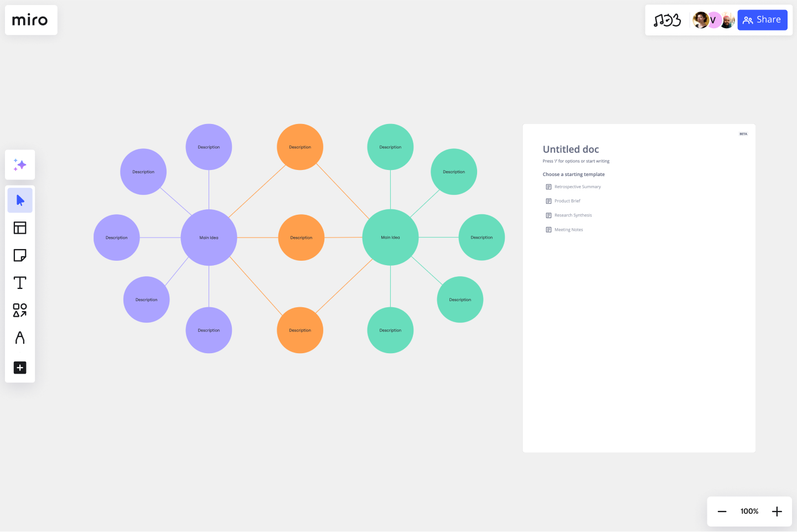Screen dimensions: 797x532
Task: Open more tools with the plus icon
Action: [20, 368]
